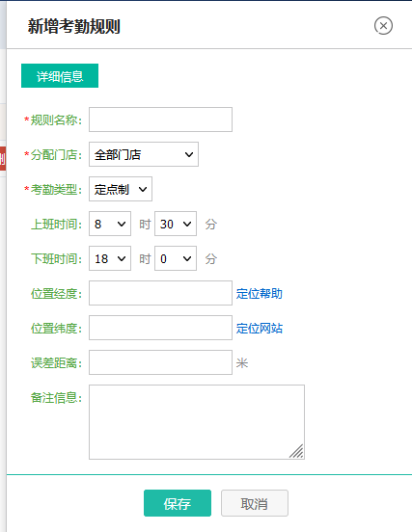
Task: Open the 分配门店 dropdown
Action: (144, 154)
